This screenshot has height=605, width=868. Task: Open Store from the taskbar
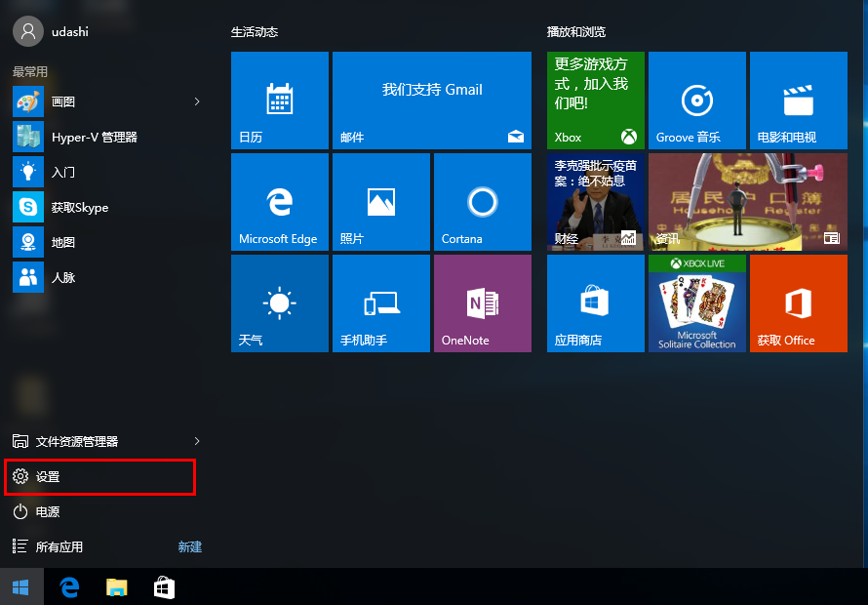164,586
